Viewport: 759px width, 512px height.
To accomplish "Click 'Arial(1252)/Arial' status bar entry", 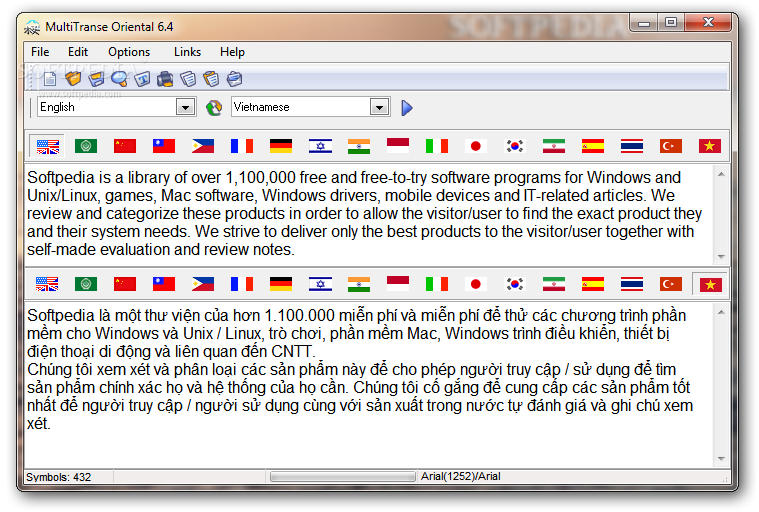I will [x=460, y=477].
